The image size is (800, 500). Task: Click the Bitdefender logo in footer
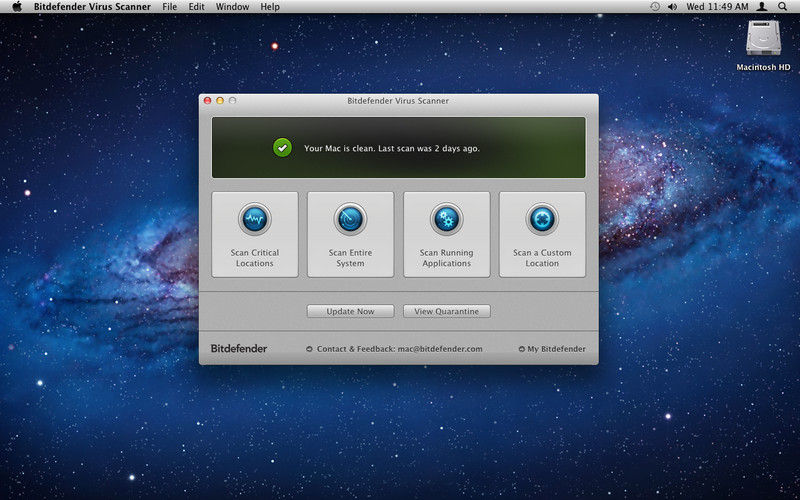239,348
